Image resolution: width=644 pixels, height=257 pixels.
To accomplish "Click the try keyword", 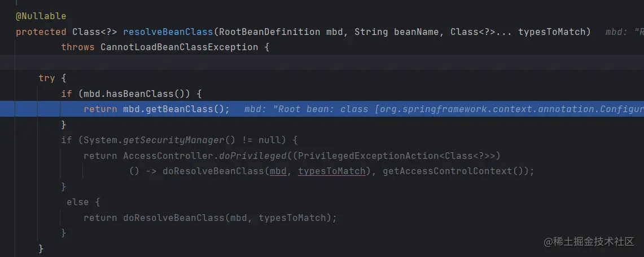I will (x=47, y=78).
